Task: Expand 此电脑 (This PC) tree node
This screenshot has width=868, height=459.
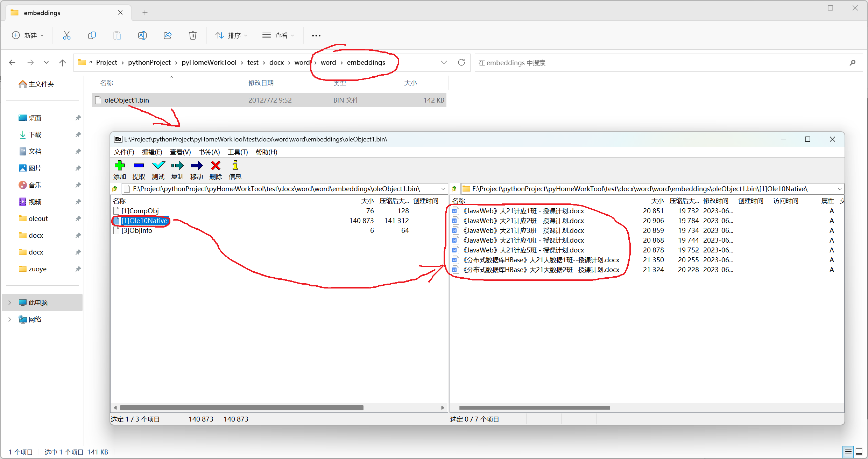Action: [x=9, y=302]
